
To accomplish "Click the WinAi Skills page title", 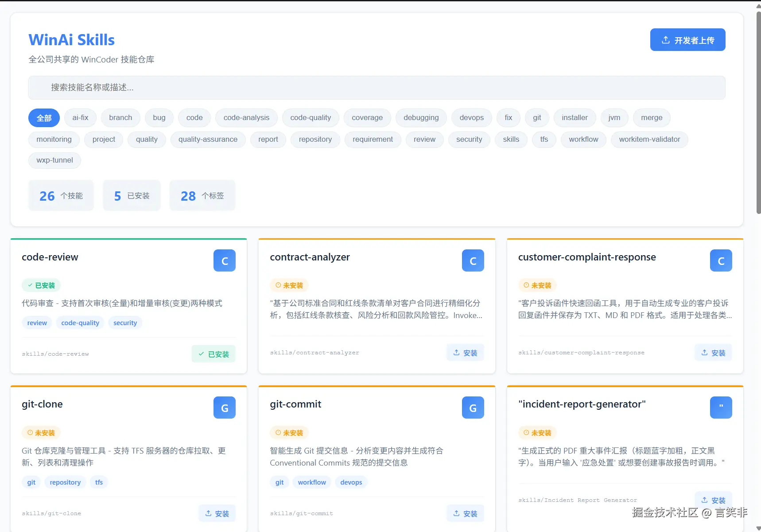I will click(72, 40).
